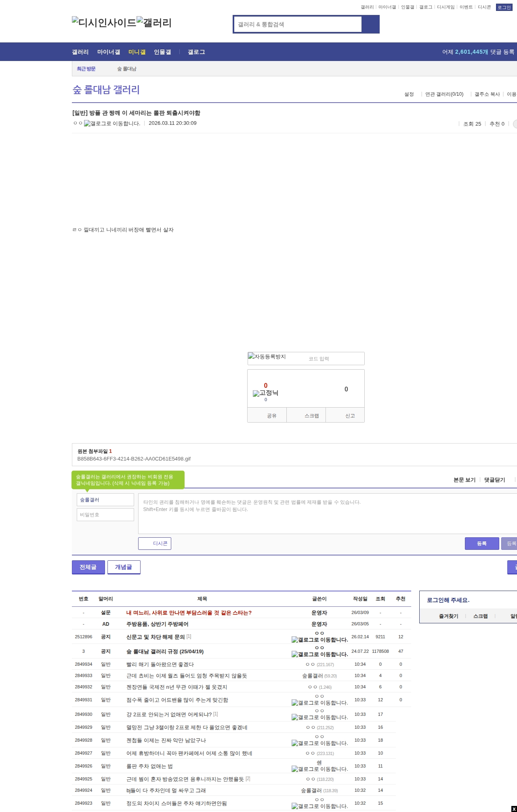Click the 자동등록방지 captcha image
Screen dimensions: 517x812
(267, 357)
